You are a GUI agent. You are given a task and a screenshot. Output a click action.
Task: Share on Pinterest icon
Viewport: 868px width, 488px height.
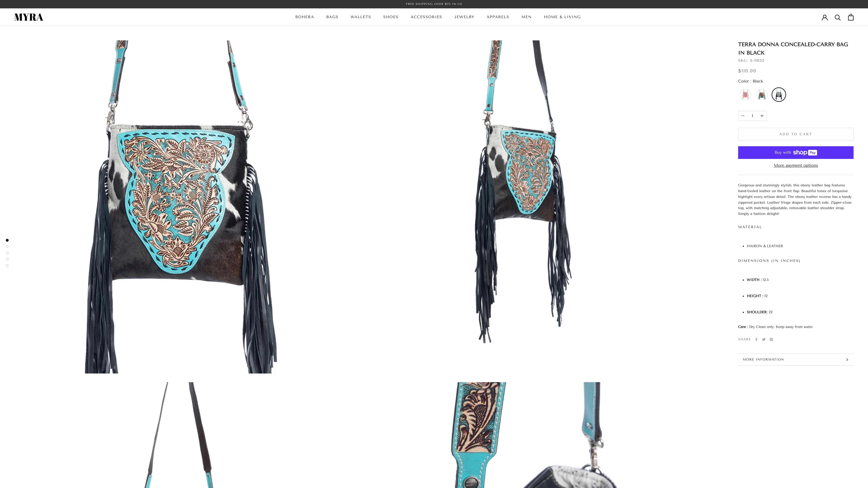771,339
